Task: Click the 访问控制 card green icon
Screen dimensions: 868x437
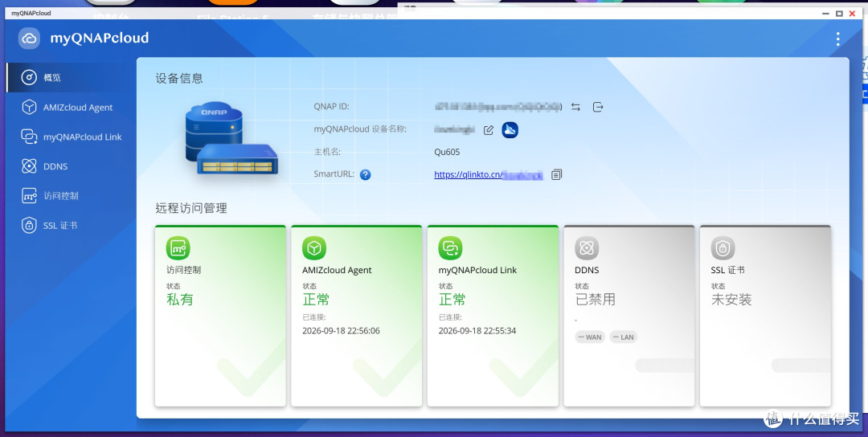Action: (x=178, y=248)
